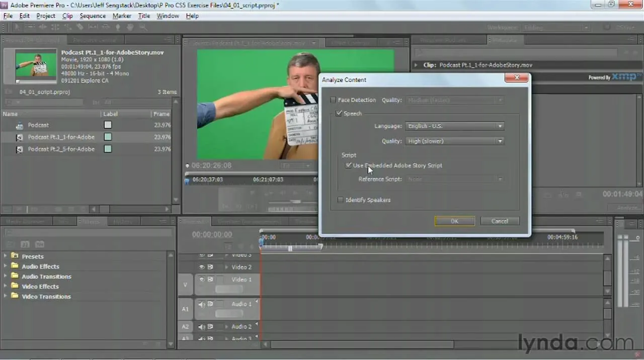Click the Analyze button in Metadata panel
The image size is (644, 360).
coord(628,208)
